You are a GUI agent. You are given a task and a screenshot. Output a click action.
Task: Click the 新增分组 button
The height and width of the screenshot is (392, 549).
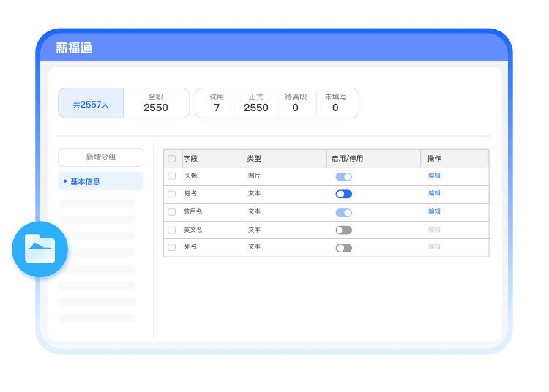click(101, 157)
